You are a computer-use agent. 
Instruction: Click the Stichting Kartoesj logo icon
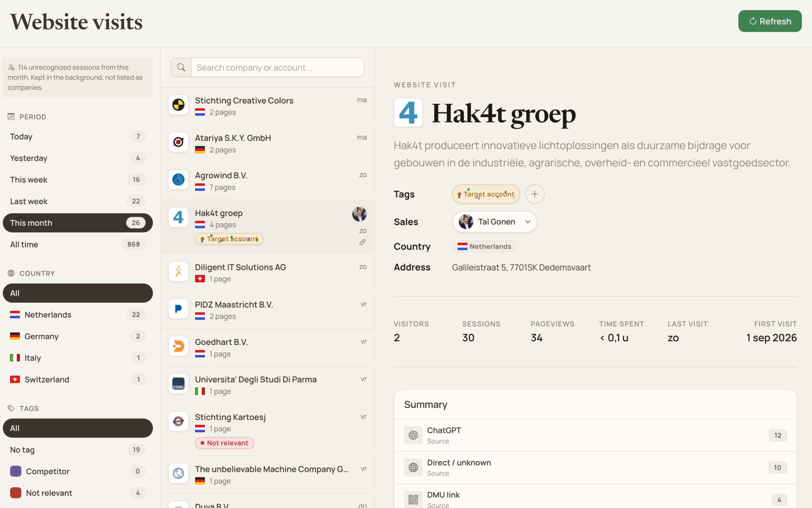pyautogui.click(x=178, y=421)
